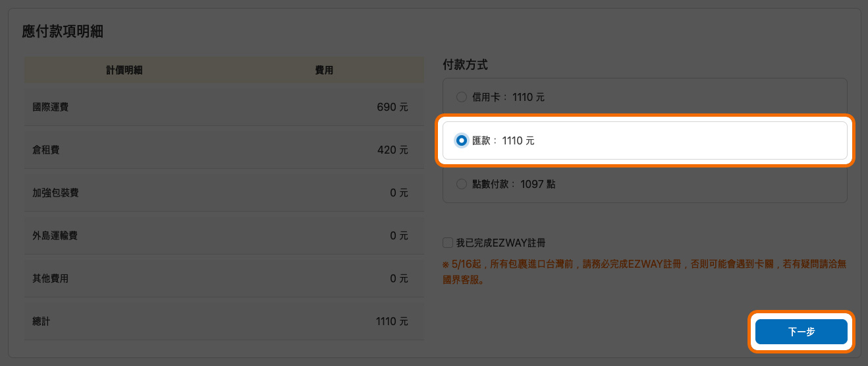The height and width of the screenshot is (366, 868).
Task: Click the 690 元 international shipping amount
Action: (393, 107)
